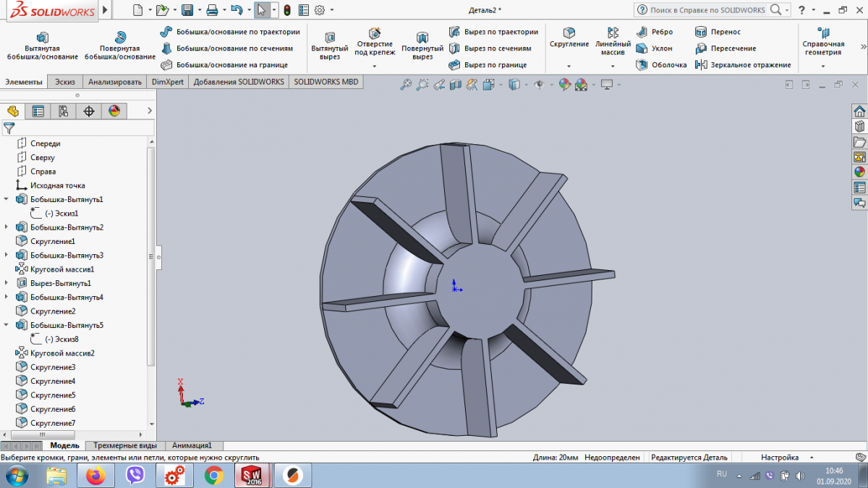868x488 pixels.
Task: Click the SOLIDWORKS help search field
Action: click(x=707, y=10)
